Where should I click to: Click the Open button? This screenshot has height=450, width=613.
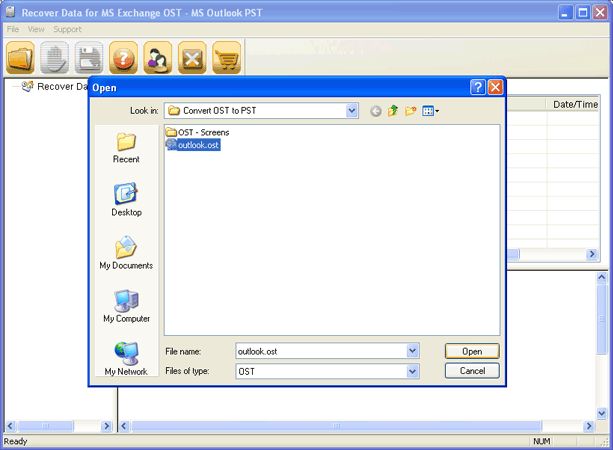tap(472, 351)
